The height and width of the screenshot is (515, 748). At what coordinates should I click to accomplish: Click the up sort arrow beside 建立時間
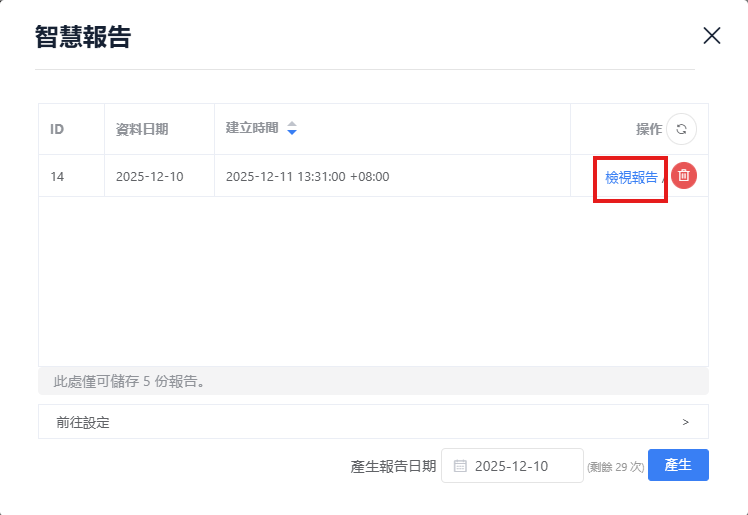pos(292,125)
